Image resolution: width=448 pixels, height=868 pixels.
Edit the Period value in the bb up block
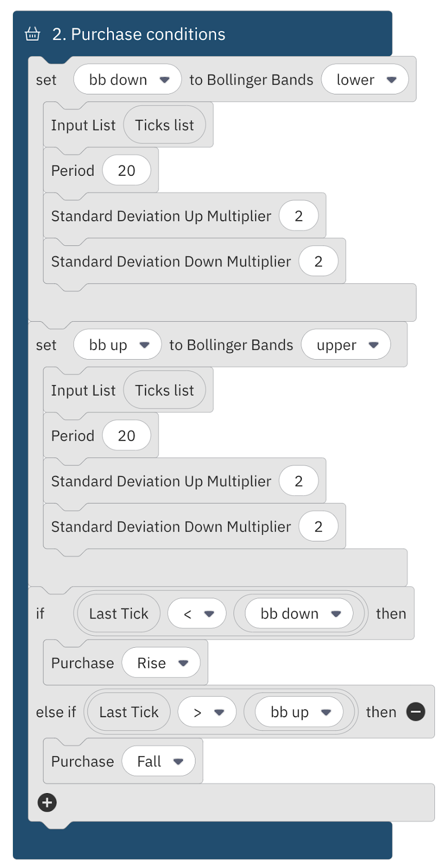pyautogui.click(x=127, y=435)
